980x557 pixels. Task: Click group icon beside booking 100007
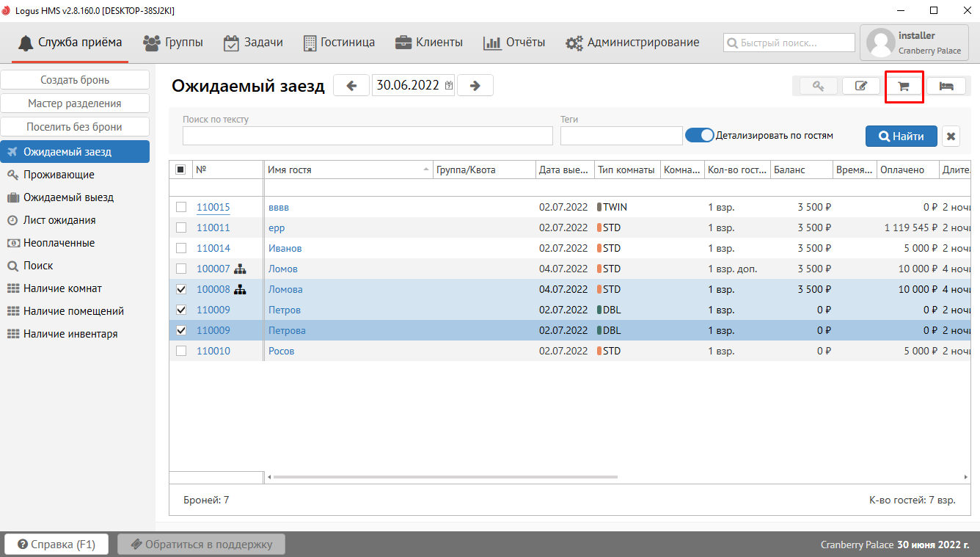coord(240,269)
